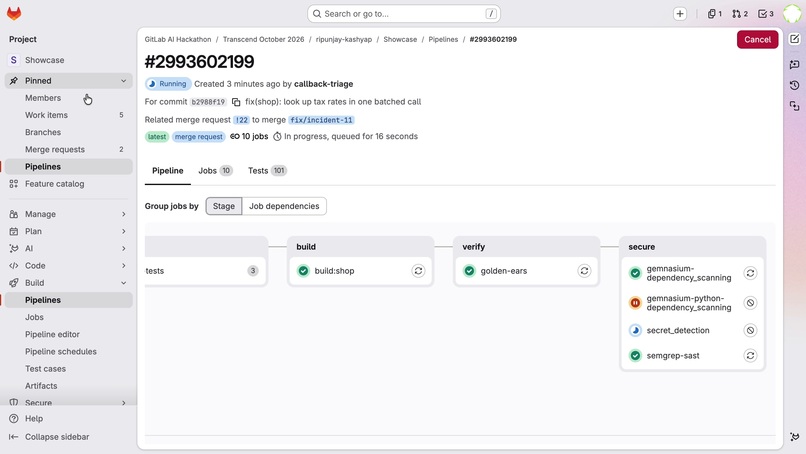Switch to the Jobs tab
The width and height of the screenshot is (806, 454).
215,171
